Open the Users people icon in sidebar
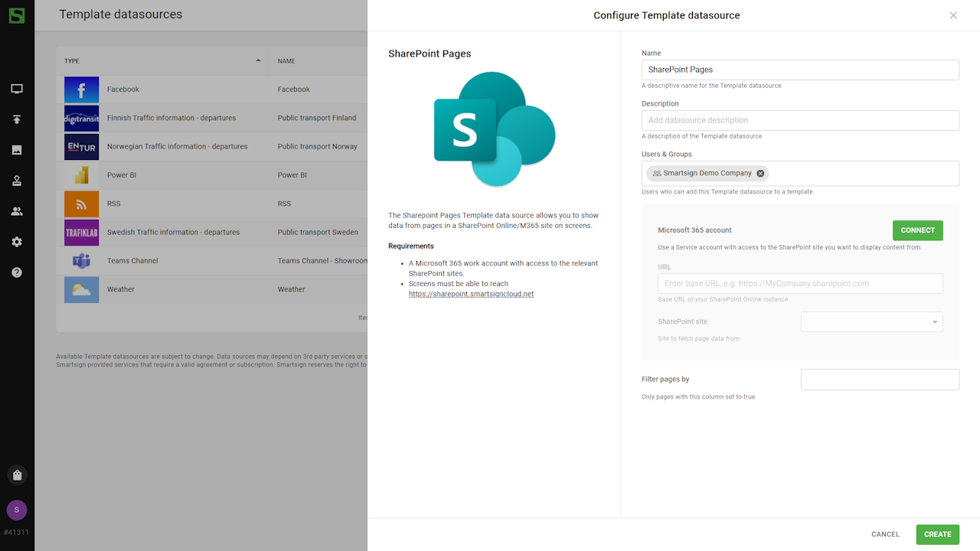 tap(17, 211)
